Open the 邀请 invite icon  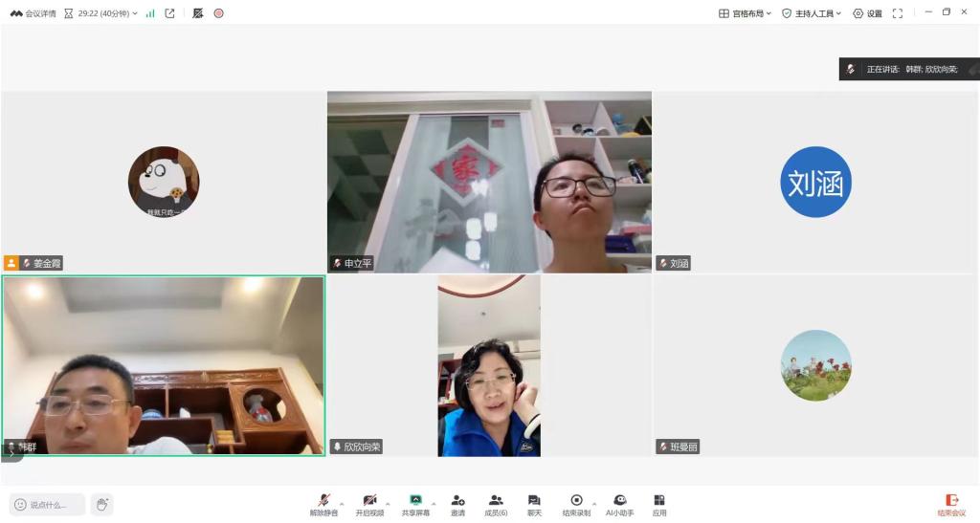click(x=457, y=504)
